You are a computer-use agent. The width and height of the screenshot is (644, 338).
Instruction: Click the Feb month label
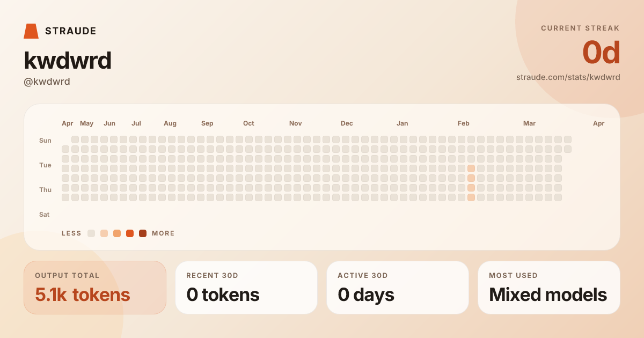464,123
